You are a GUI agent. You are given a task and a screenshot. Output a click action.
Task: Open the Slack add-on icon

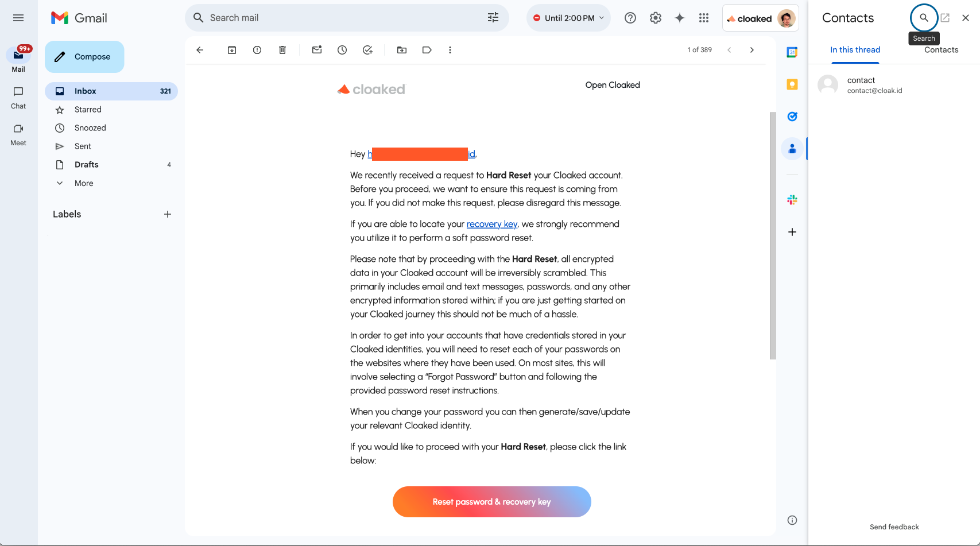click(x=792, y=200)
